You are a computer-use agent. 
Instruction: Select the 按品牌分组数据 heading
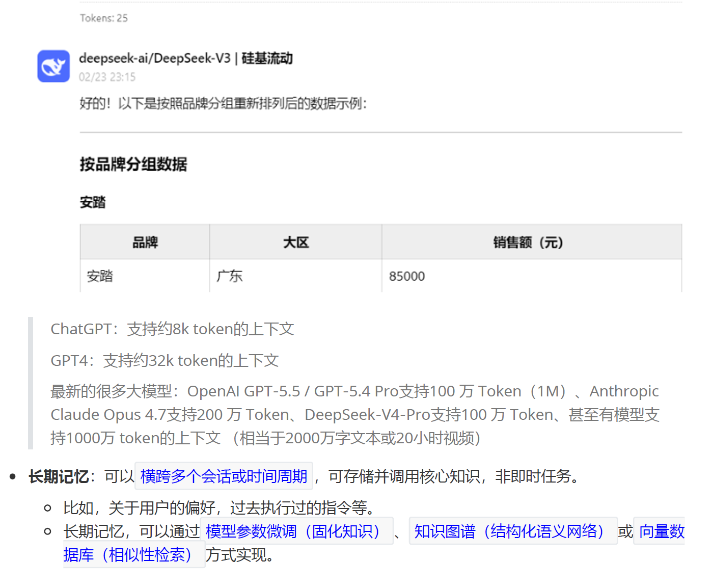(133, 164)
